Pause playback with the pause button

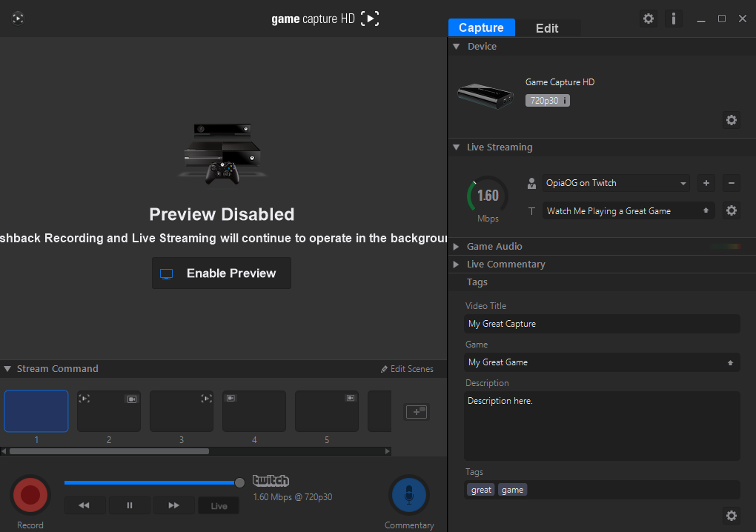tap(129, 505)
